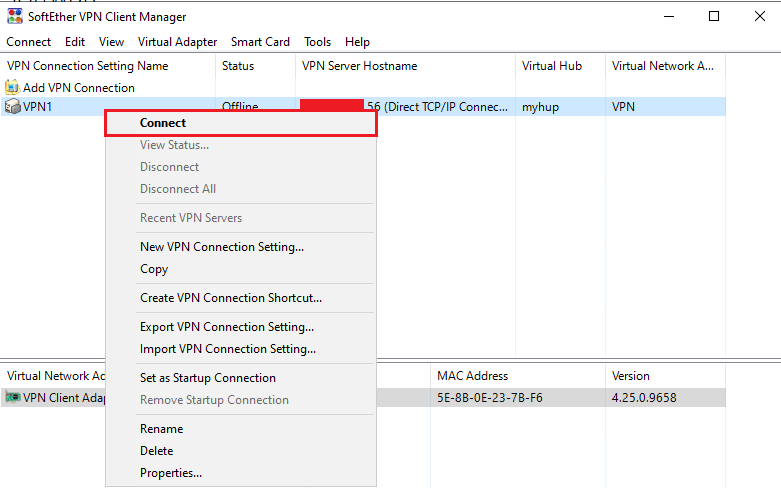Open the Smart Card menu
The image size is (781, 488).
coord(260,42)
